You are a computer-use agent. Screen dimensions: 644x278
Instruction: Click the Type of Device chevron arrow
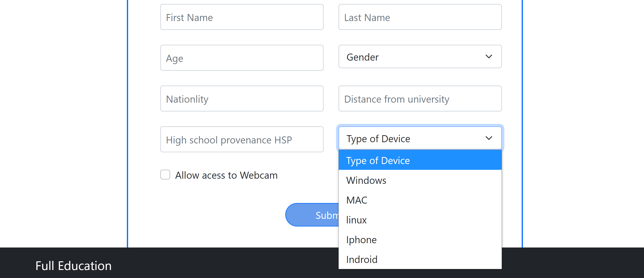coord(488,138)
